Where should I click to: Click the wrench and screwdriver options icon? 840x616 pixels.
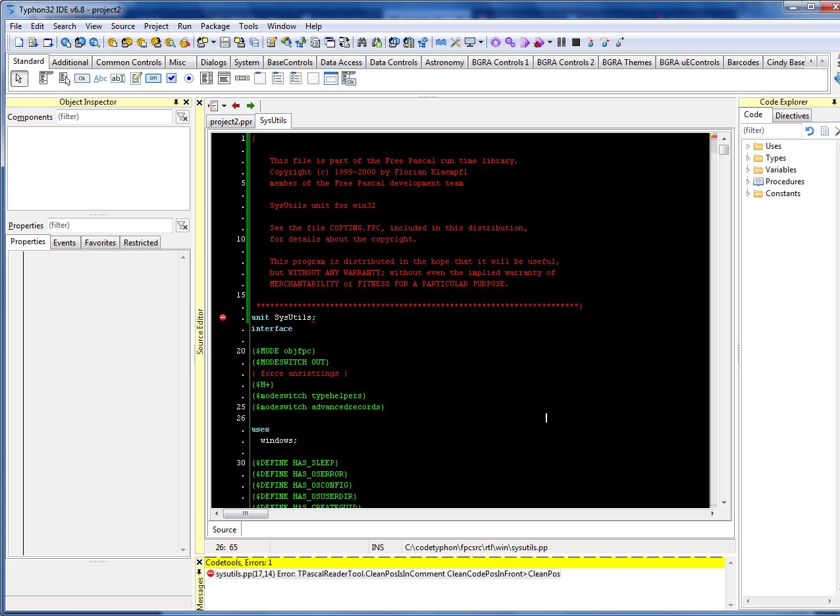click(x=456, y=42)
